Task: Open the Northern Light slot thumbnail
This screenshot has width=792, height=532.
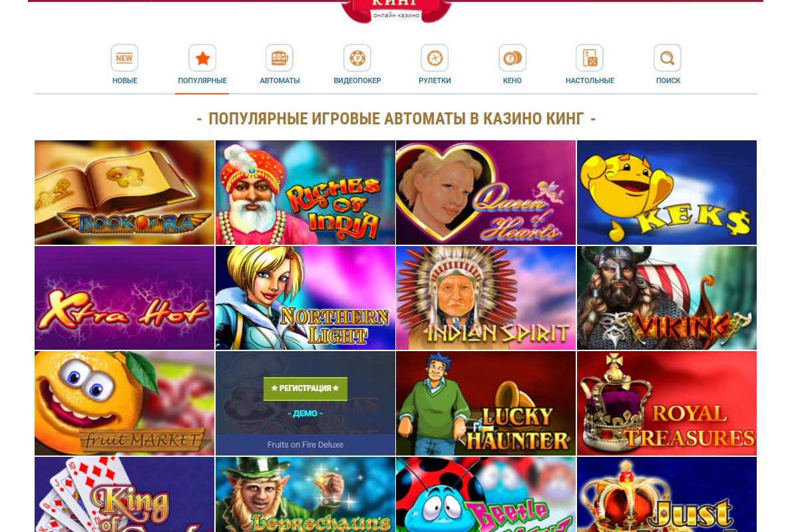Action: (x=305, y=298)
